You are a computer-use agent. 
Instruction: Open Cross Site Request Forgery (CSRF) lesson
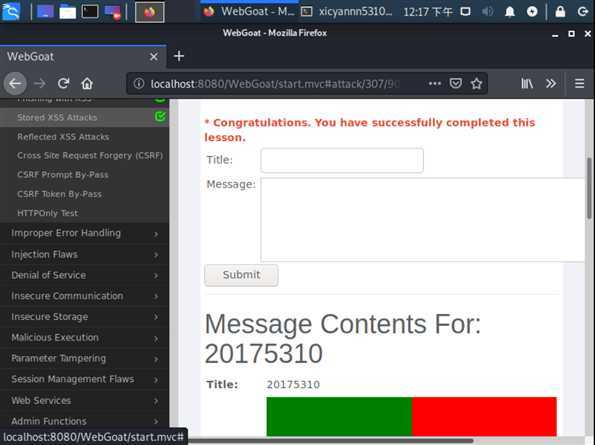pyautogui.click(x=90, y=156)
